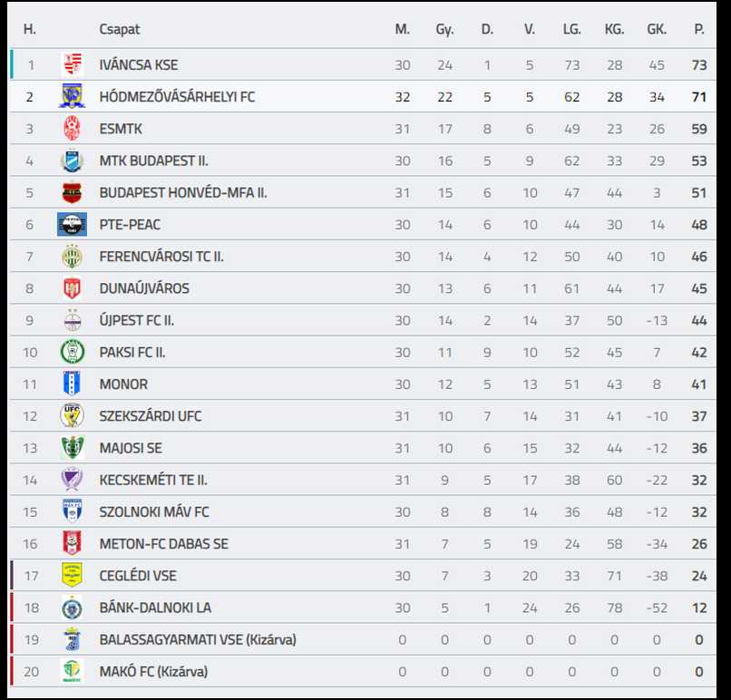
Task: Click the Makó FC (Kizárva) team name
Action: (153, 671)
